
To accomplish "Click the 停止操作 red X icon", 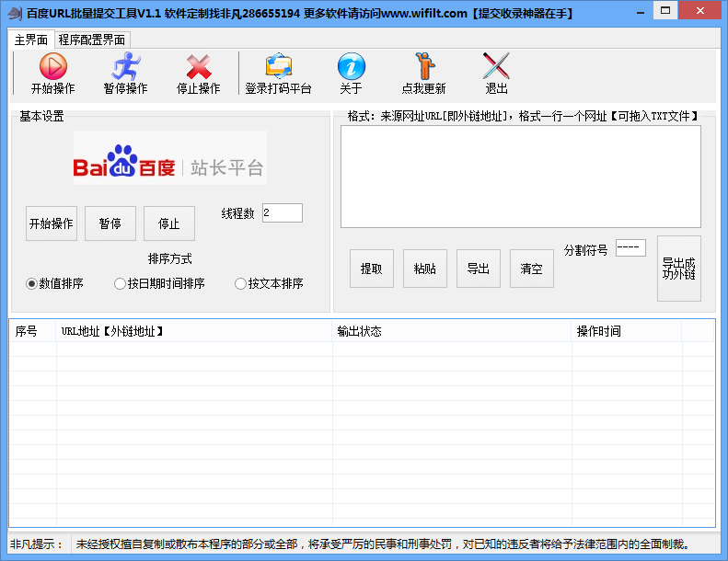I will tap(198, 66).
